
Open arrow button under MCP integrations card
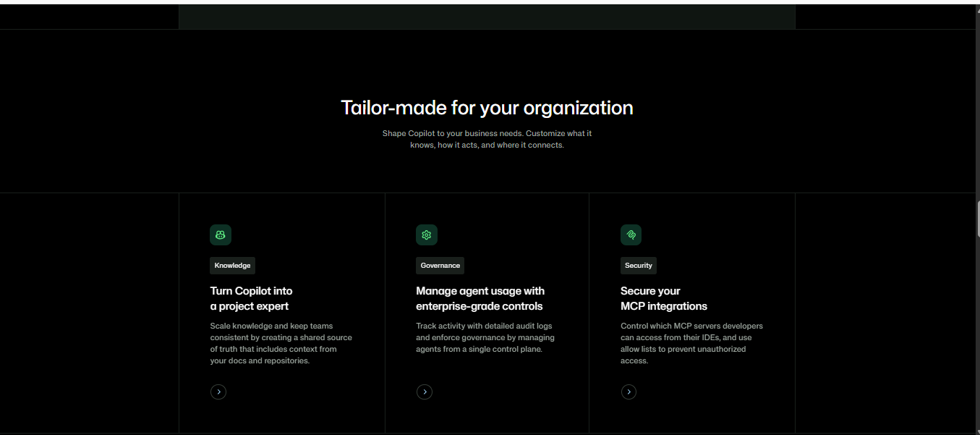(x=629, y=392)
